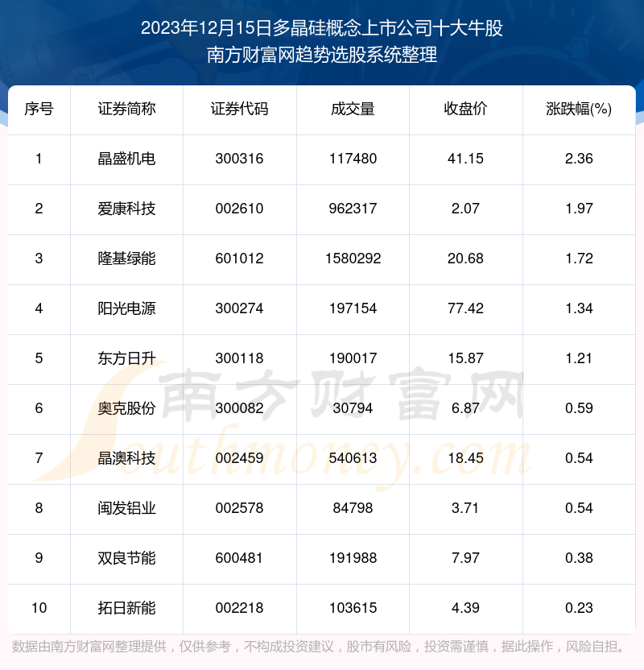Click closing price 2.07

pos(465,209)
